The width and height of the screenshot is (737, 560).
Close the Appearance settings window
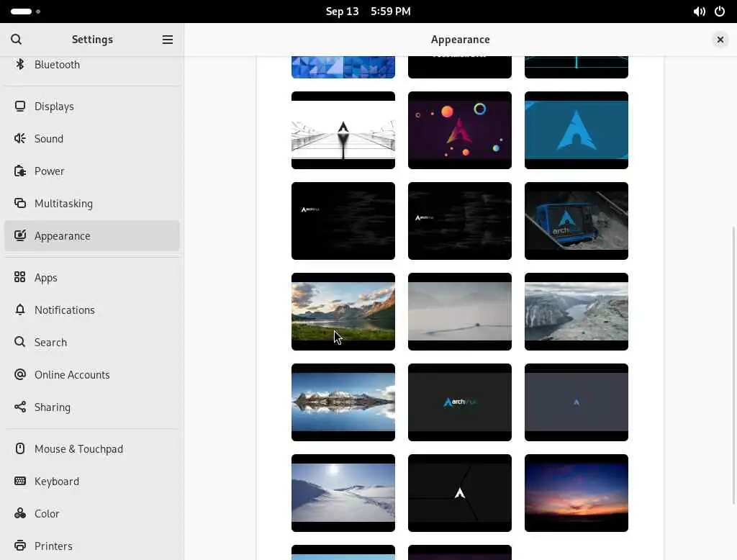pyautogui.click(x=720, y=40)
